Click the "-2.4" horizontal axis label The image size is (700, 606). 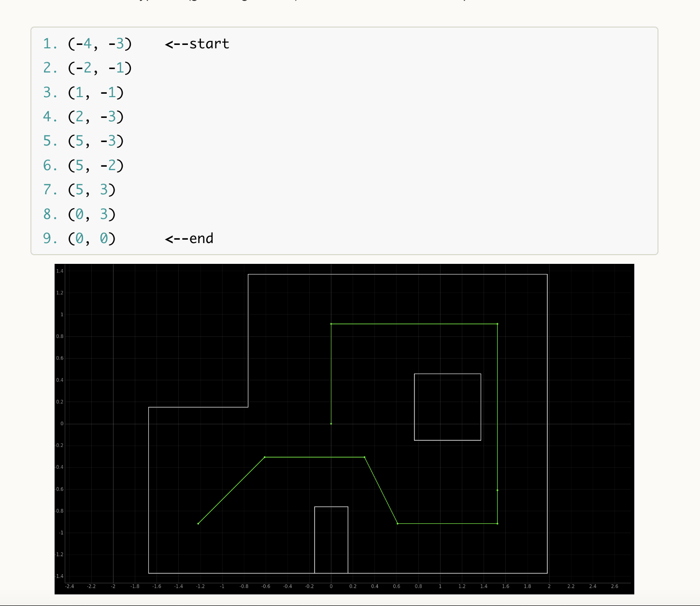(70, 586)
